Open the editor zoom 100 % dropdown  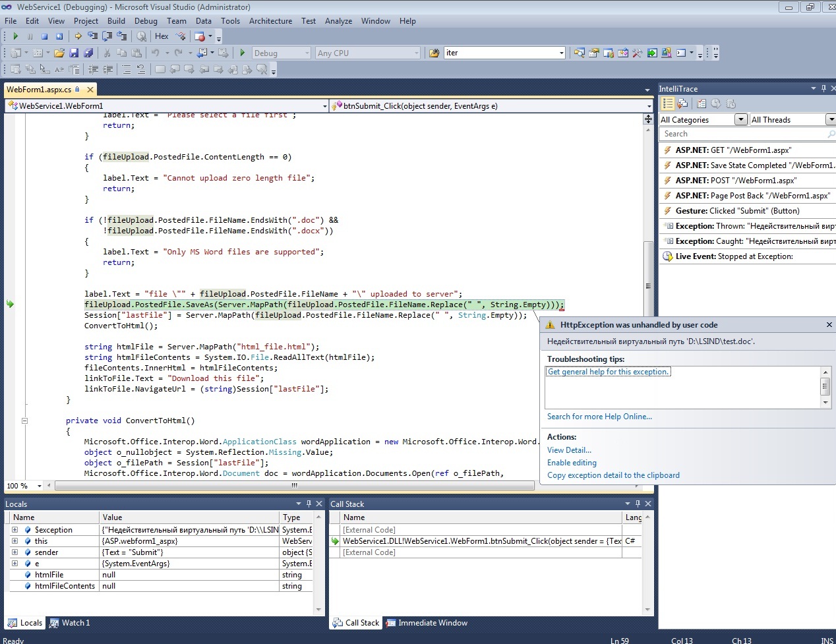(39, 486)
